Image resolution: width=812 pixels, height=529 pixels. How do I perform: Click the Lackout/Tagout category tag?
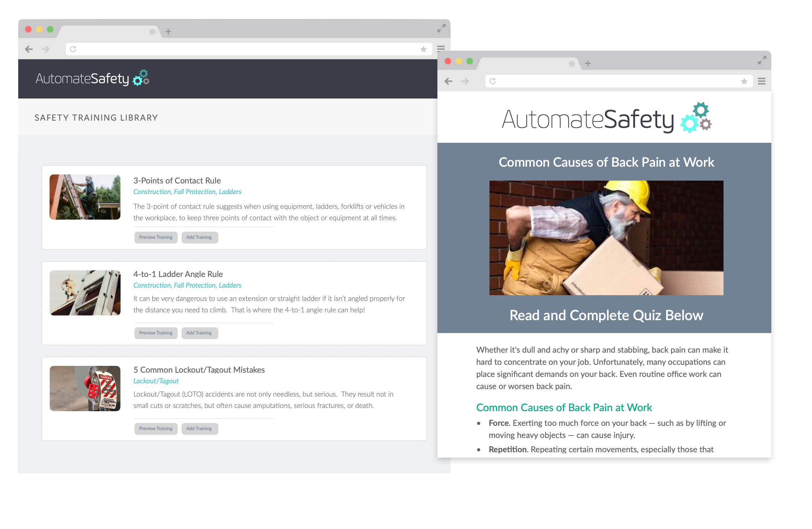click(156, 381)
